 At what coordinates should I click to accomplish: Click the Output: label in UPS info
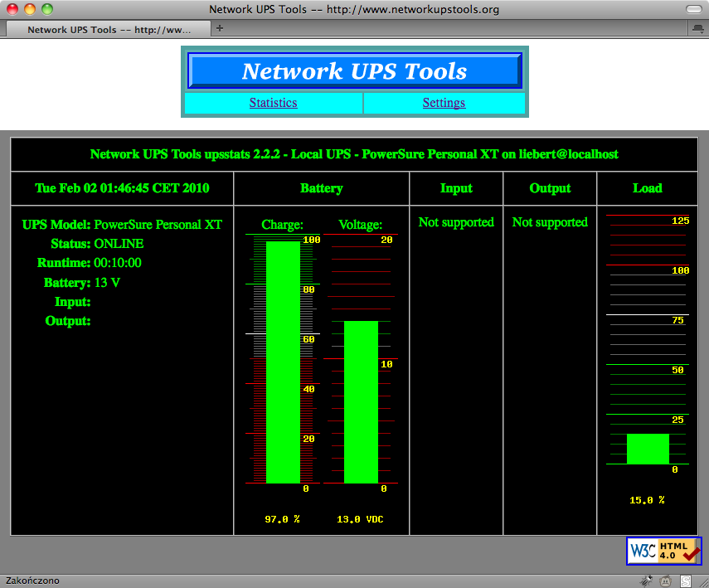[68, 321]
